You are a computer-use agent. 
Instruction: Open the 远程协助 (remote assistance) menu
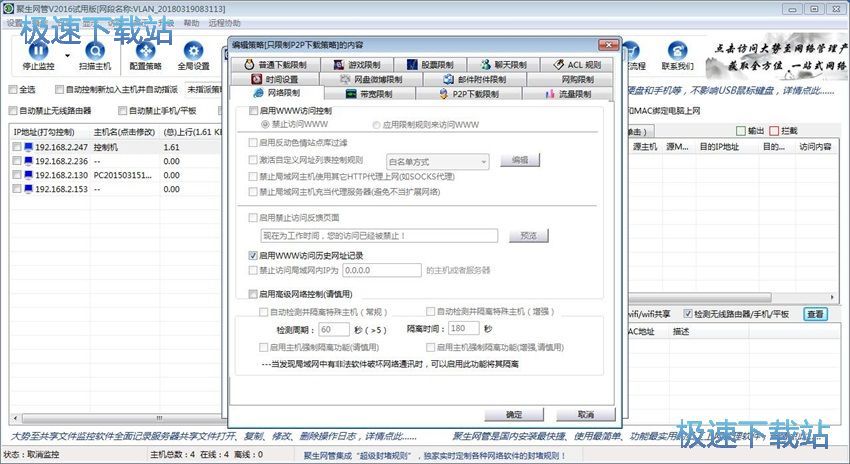[x=224, y=23]
